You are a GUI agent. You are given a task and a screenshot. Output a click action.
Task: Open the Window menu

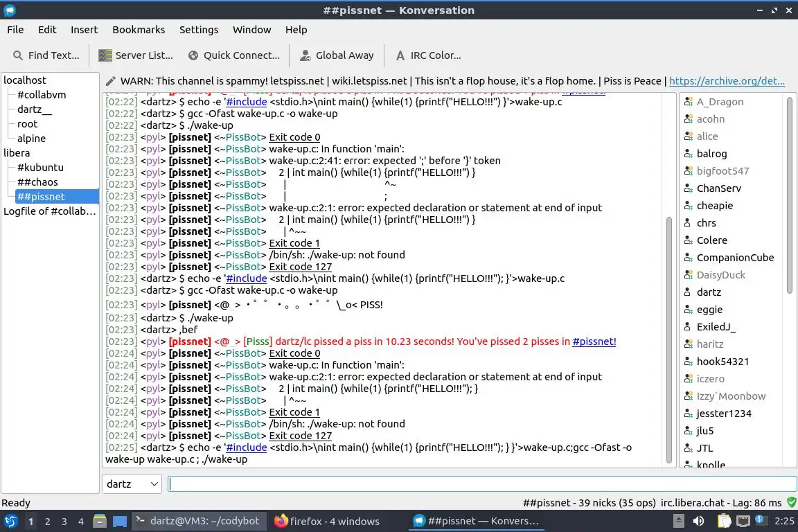pyautogui.click(x=252, y=30)
